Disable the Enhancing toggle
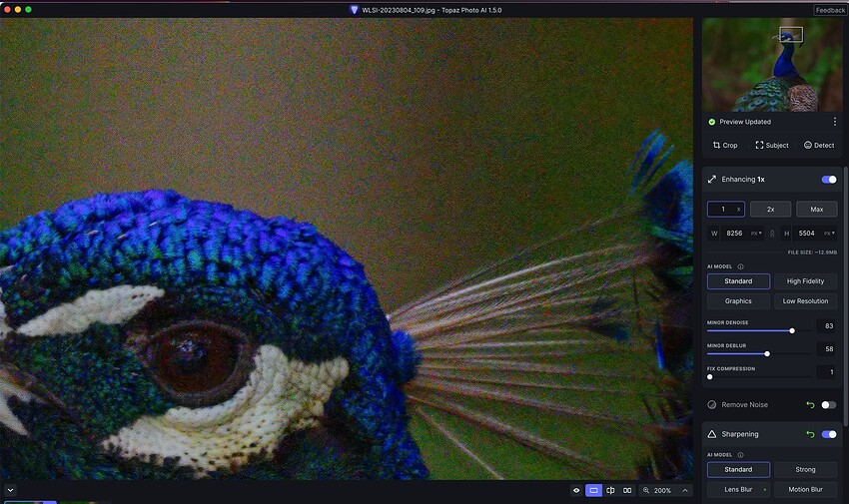 829,180
